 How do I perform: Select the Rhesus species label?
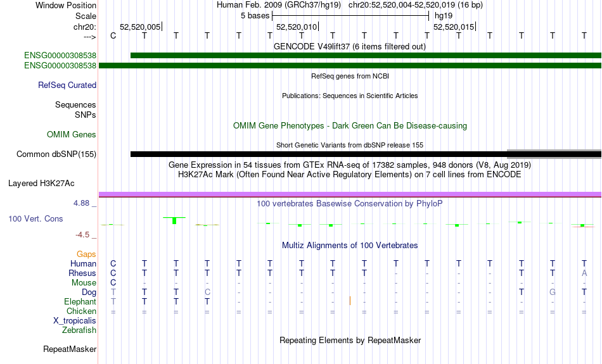82,273
